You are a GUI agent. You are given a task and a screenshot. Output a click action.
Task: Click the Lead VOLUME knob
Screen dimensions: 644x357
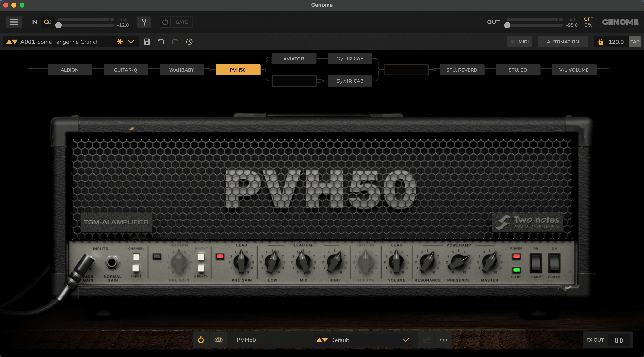tap(397, 262)
